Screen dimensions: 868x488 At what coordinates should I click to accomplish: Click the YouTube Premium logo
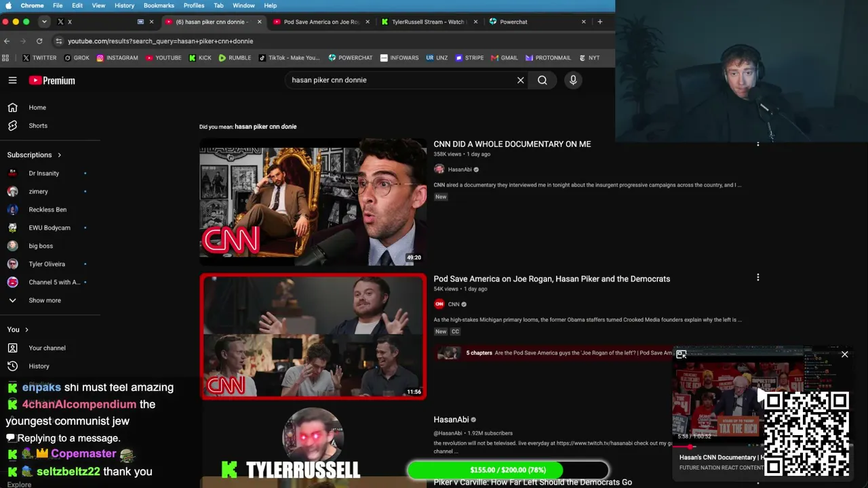[52, 81]
